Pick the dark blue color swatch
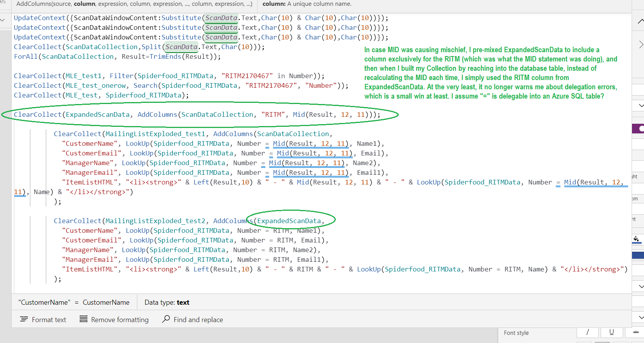644x343 pixels. pyautogui.click(x=638, y=255)
